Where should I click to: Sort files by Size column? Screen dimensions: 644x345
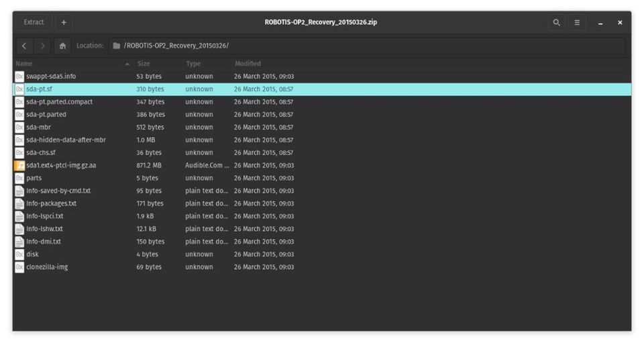click(144, 64)
